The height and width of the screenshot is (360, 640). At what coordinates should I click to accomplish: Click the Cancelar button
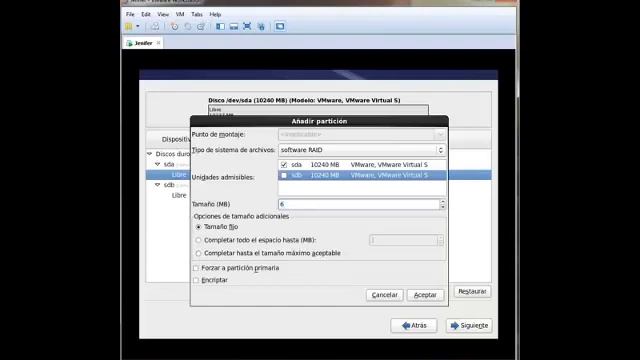coord(384,295)
